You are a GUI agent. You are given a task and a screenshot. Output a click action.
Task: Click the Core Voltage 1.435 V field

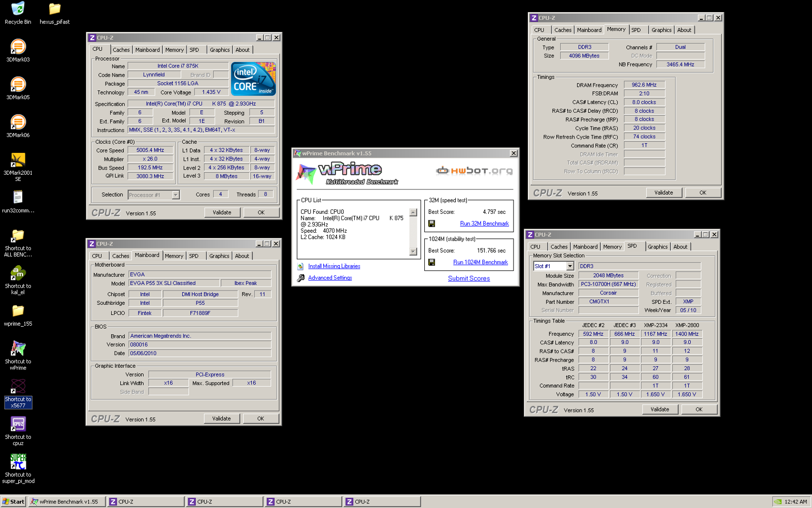tap(211, 92)
